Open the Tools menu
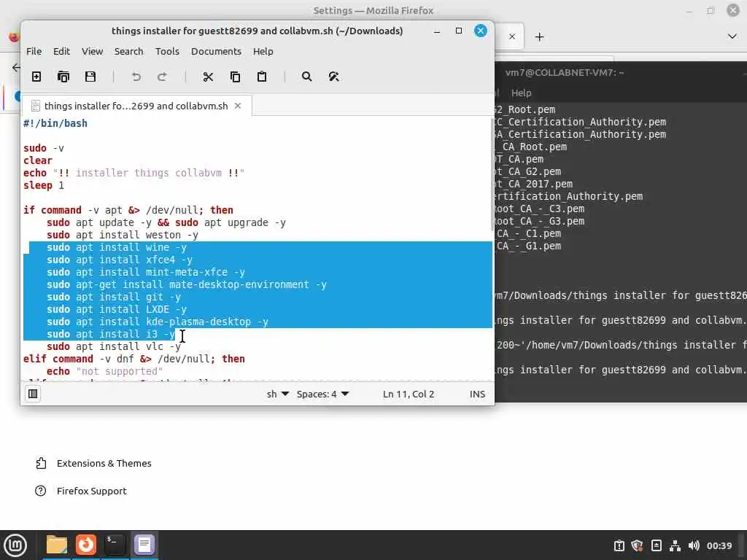The width and height of the screenshot is (747, 560). 167,52
